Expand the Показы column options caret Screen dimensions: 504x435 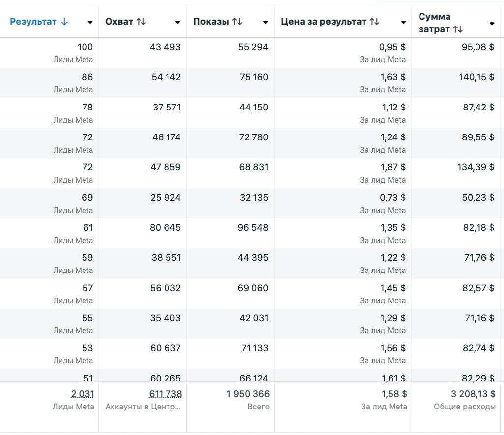tap(266, 22)
